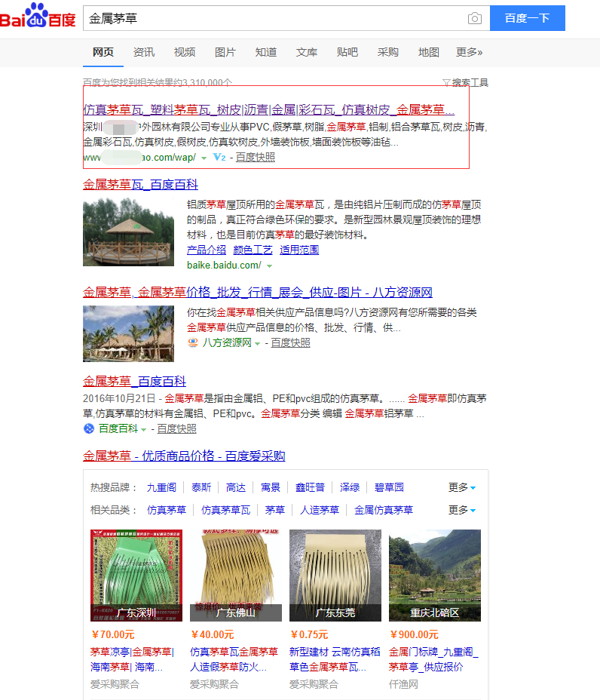Click the Baidu logo
Viewport: 600px width, 700px height.
38,16
